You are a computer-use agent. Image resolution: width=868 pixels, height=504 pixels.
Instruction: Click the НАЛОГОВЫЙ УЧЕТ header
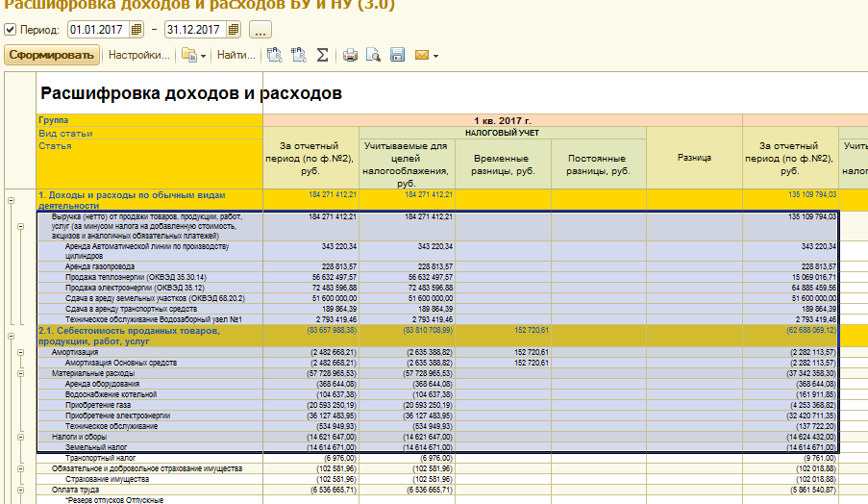(x=502, y=133)
